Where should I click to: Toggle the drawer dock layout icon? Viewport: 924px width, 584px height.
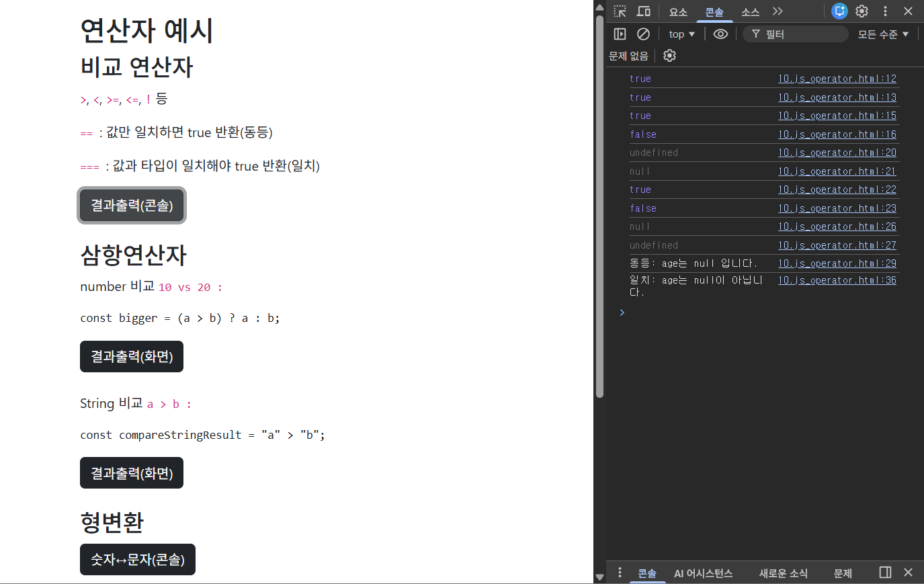coord(886,573)
